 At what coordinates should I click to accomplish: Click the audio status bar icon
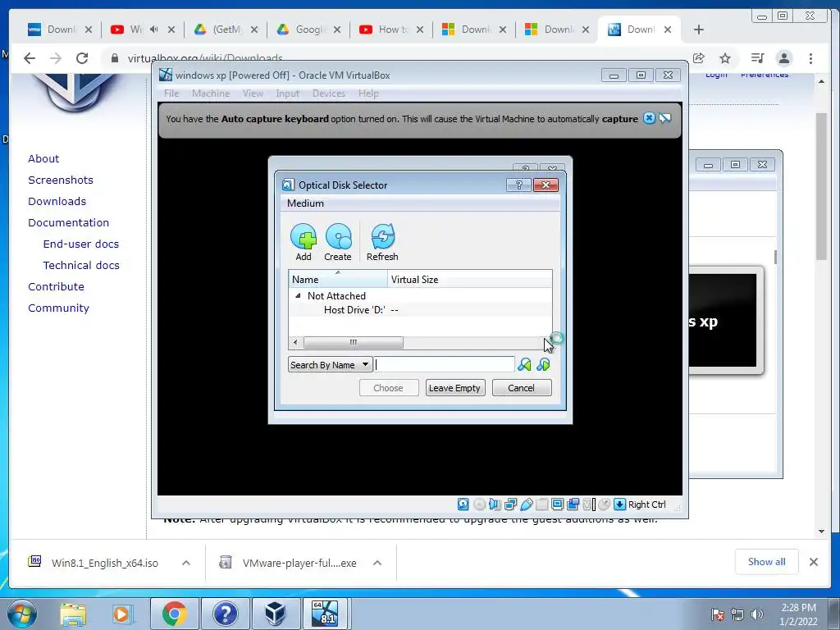pos(495,504)
